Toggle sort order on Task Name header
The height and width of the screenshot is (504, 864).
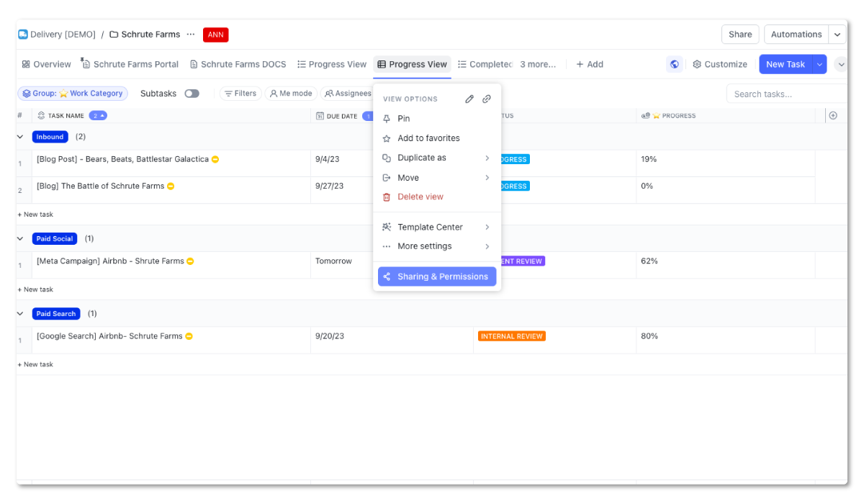[x=99, y=115]
